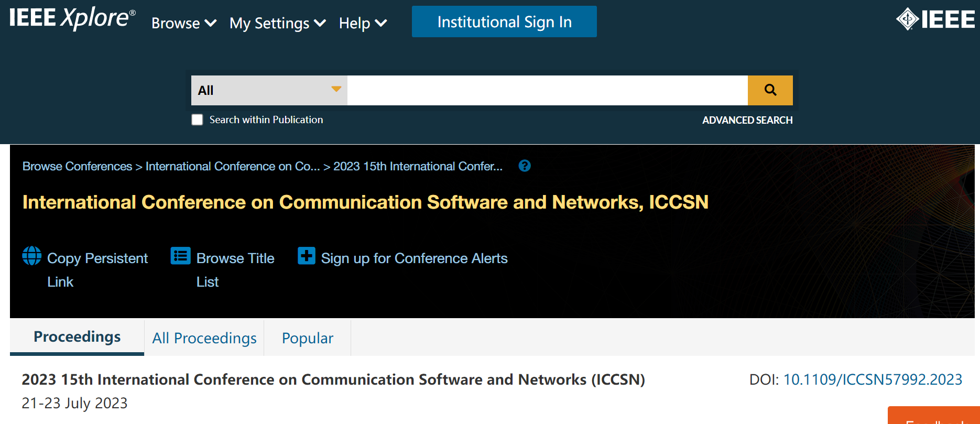The image size is (980, 424).
Task: Click into the main search text field
Action: 547,90
